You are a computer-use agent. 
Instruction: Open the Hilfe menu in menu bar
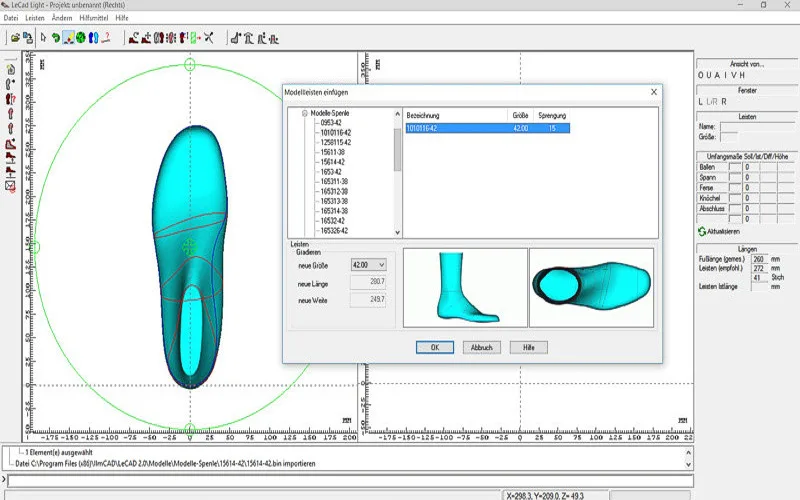122,18
